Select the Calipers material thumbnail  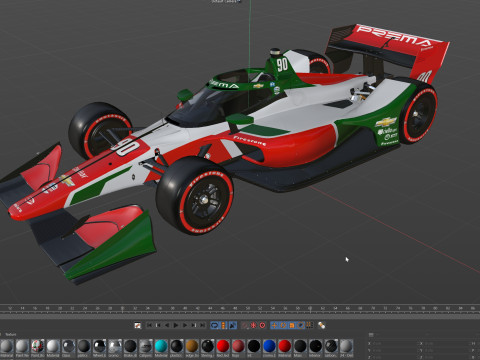[146, 346]
